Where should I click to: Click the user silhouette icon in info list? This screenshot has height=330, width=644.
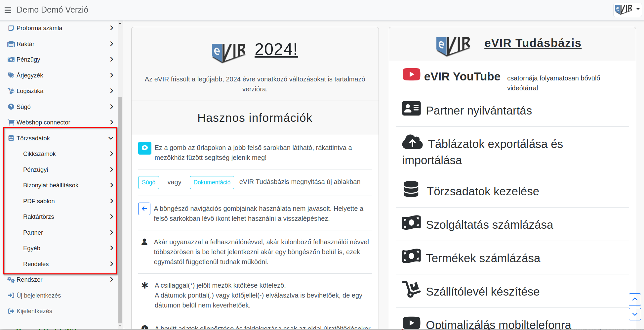pos(144,242)
